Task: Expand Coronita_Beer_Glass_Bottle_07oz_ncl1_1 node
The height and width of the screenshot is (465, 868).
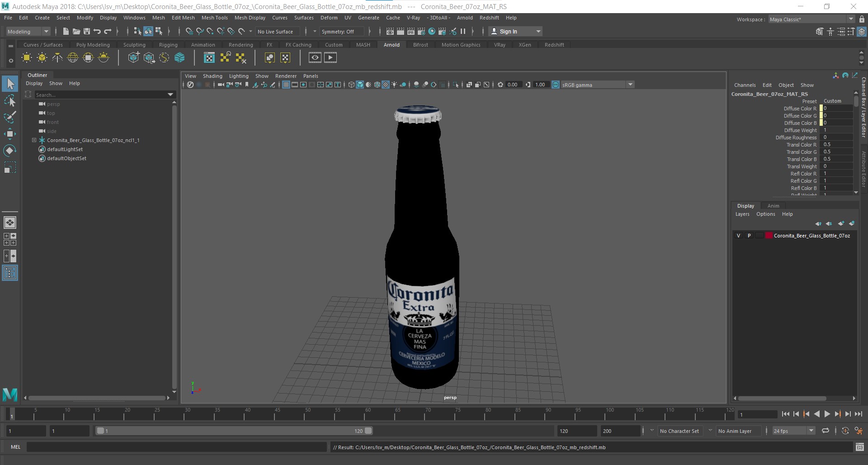Action: point(34,140)
